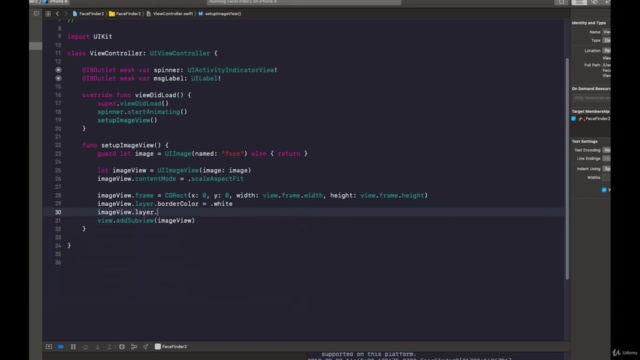Screen dimensions: 640x360
Task: Go forward using the right arrow in jump bar
Action: [66, 13]
